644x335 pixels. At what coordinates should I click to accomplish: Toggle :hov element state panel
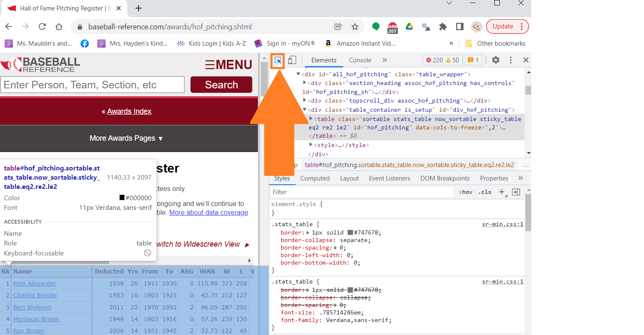465,192
